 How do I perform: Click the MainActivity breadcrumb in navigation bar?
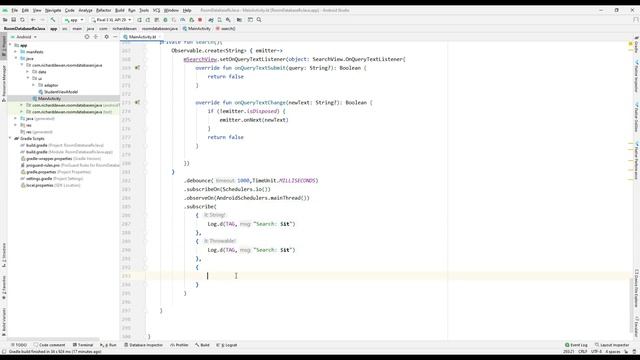pos(197,29)
